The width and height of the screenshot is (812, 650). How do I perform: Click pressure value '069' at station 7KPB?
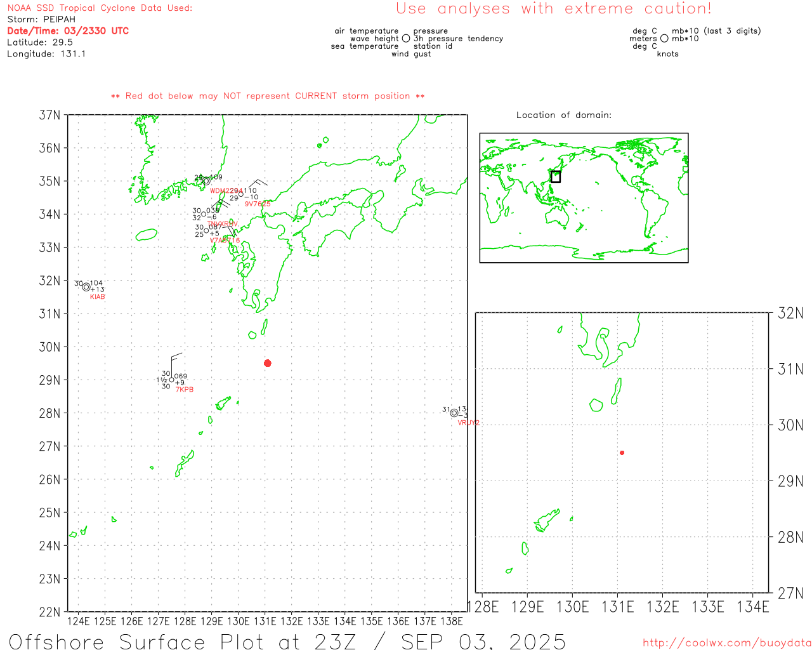click(x=181, y=376)
